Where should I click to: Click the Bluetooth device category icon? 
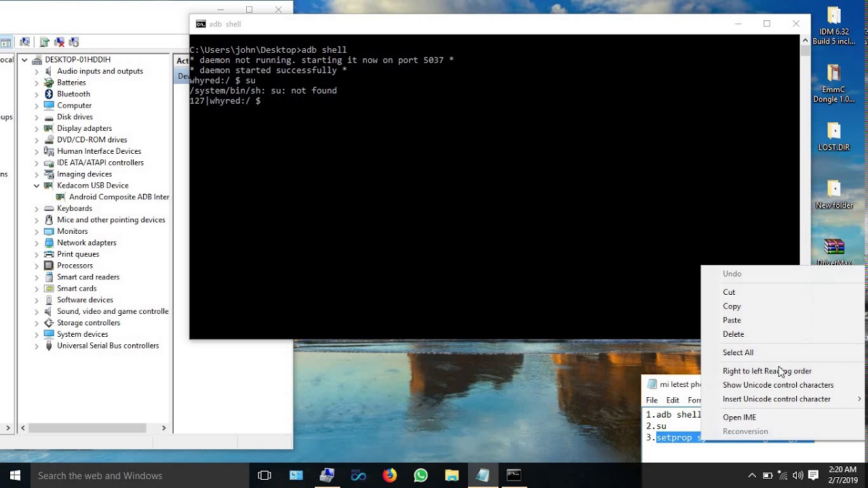49,94
